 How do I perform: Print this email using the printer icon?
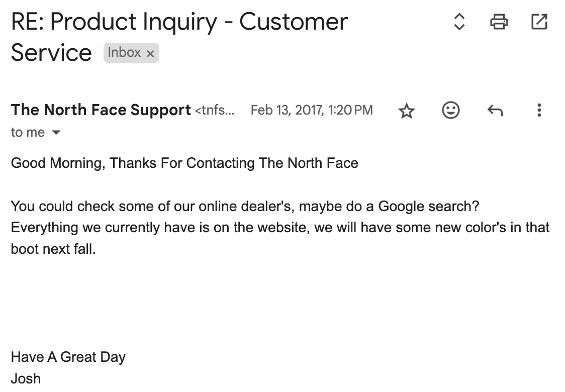(x=499, y=22)
